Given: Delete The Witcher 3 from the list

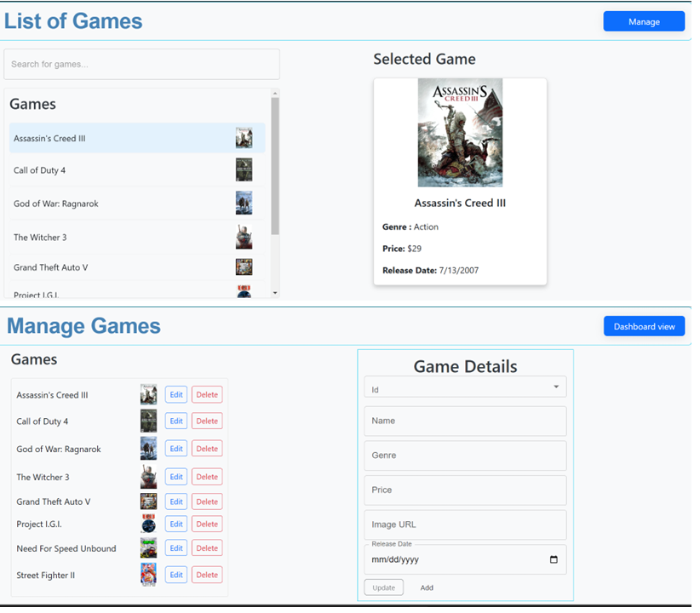Looking at the screenshot, I should 207,477.
